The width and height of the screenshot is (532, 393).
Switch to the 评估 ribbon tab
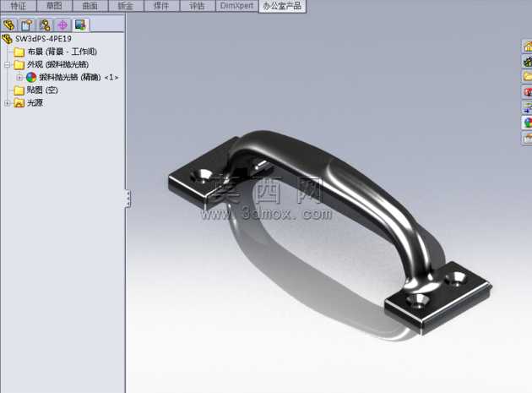(x=198, y=6)
